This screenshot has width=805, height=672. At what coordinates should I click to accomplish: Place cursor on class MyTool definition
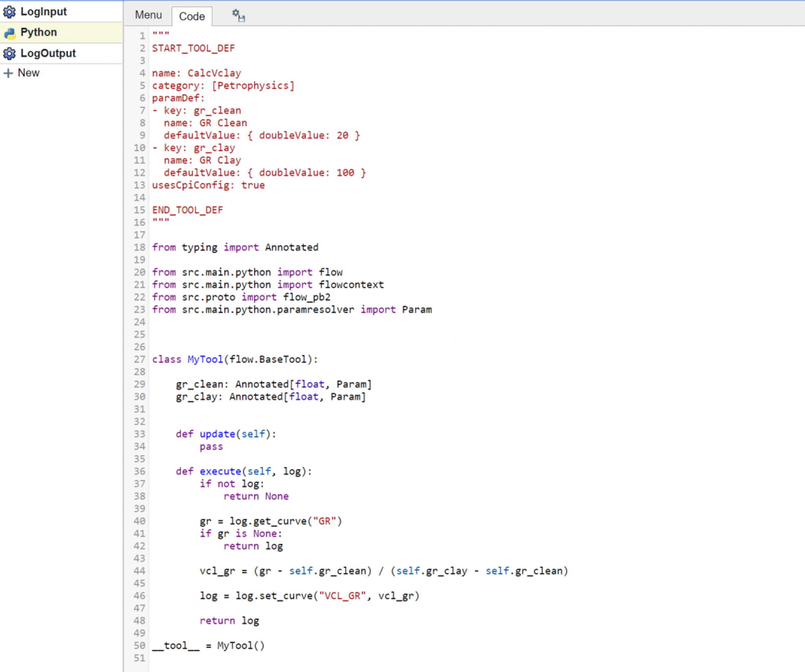pos(235,360)
